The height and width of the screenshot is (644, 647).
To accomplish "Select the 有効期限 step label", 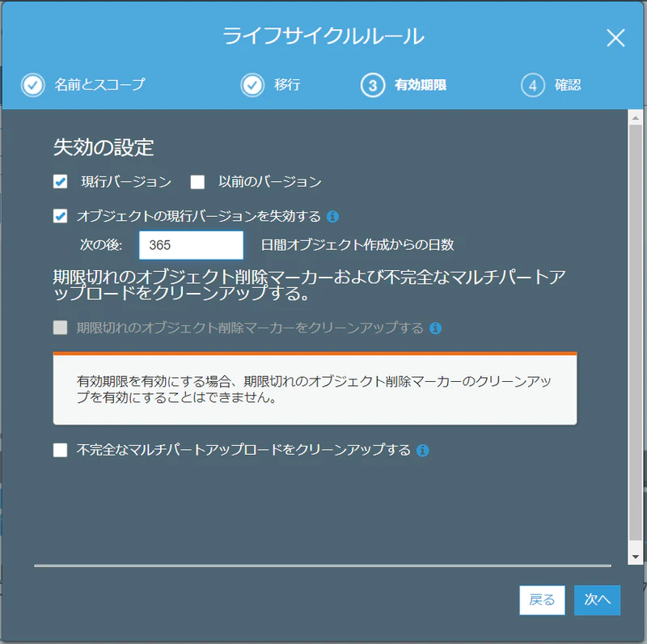I will [421, 85].
